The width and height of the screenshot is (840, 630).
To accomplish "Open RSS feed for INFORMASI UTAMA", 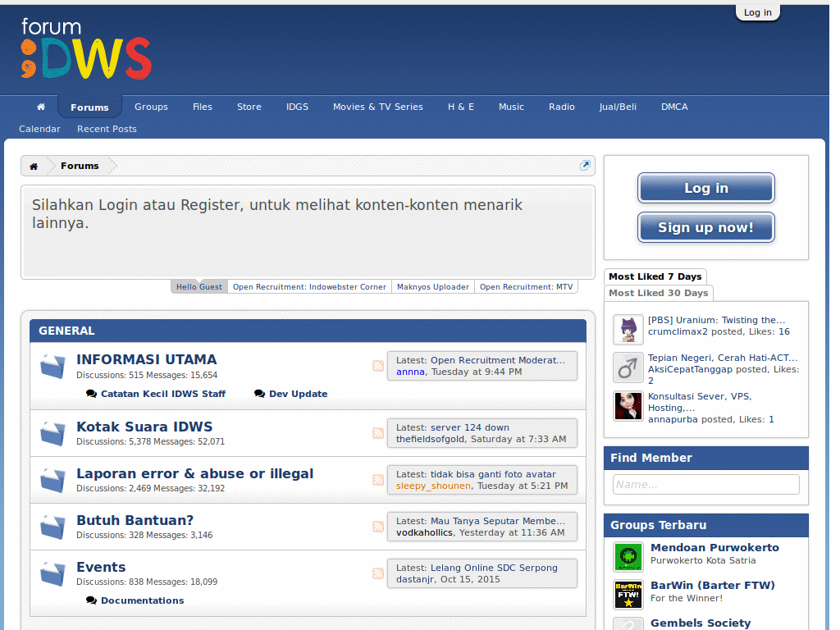I will click(377, 366).
